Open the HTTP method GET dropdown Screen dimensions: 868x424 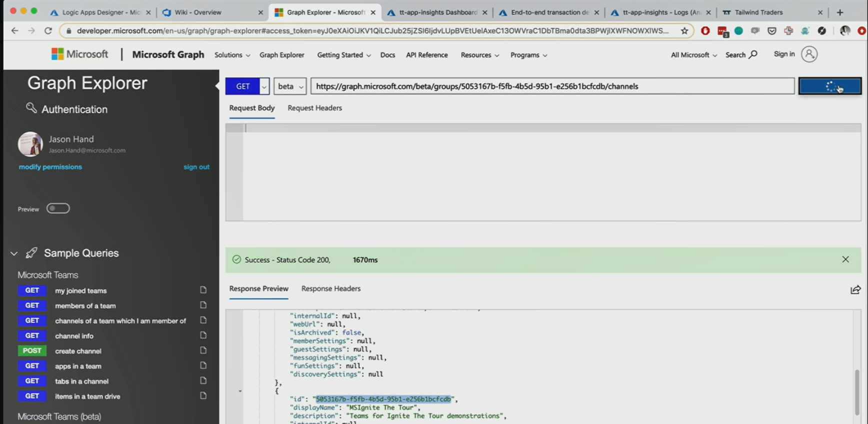click(264, 86)
